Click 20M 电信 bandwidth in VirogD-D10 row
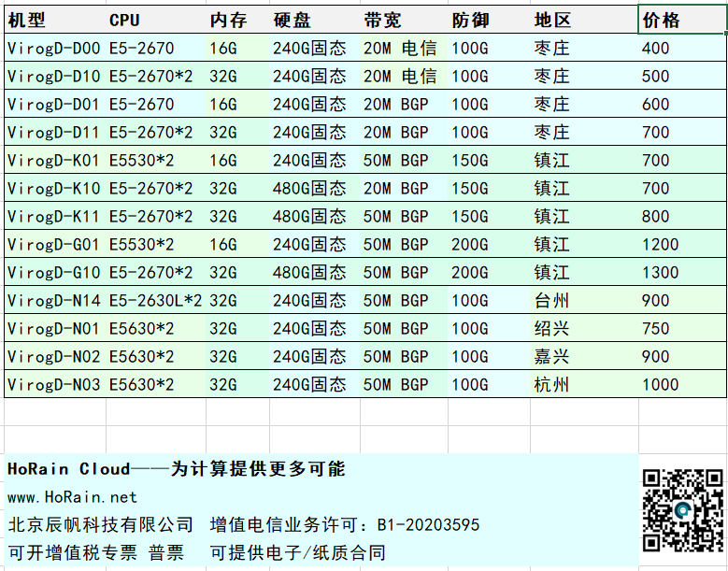 click(404, 76)
